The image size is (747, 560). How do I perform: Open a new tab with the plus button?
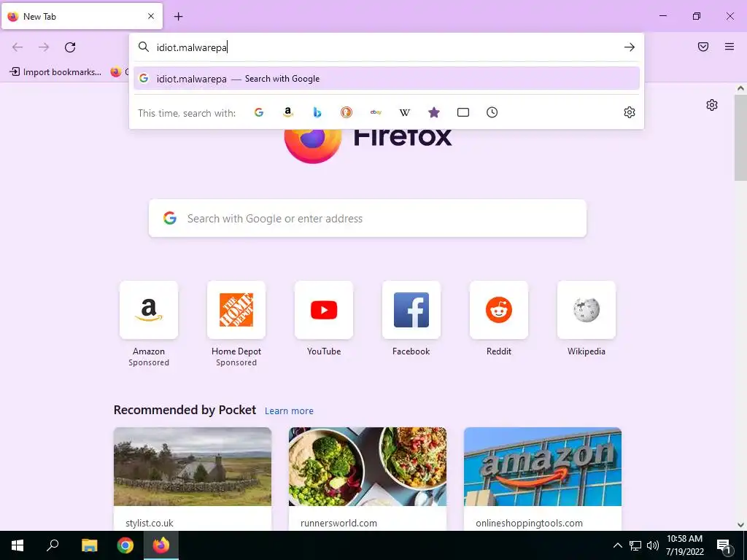point(178,17)
